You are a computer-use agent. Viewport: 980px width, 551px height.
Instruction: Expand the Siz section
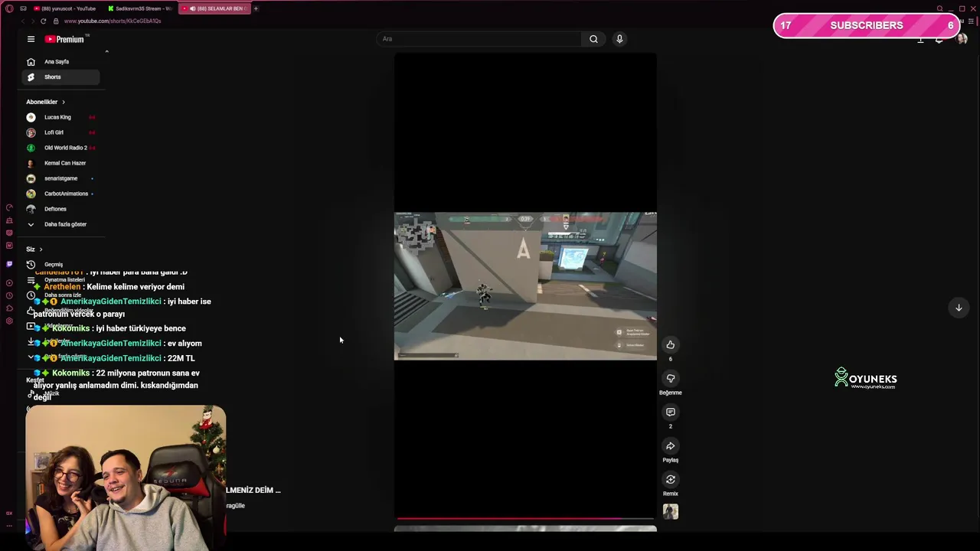(x=34, y=249)
